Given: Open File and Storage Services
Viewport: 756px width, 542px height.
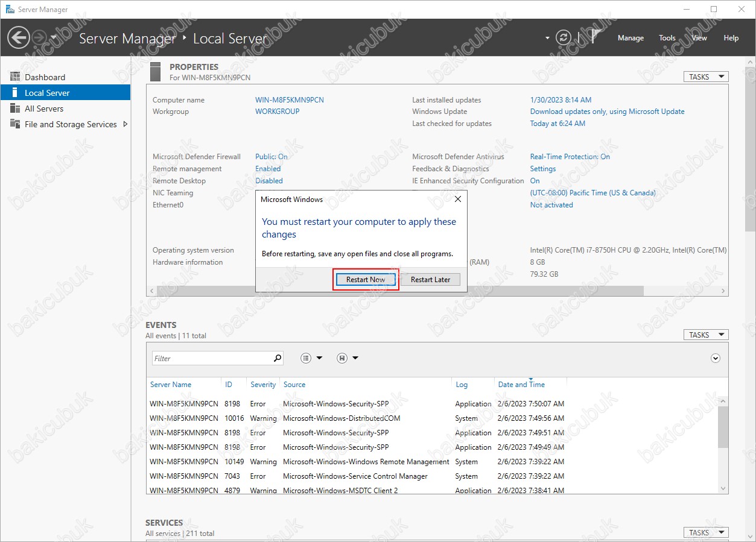Looking at the screenshot, I should coord(71,124).
